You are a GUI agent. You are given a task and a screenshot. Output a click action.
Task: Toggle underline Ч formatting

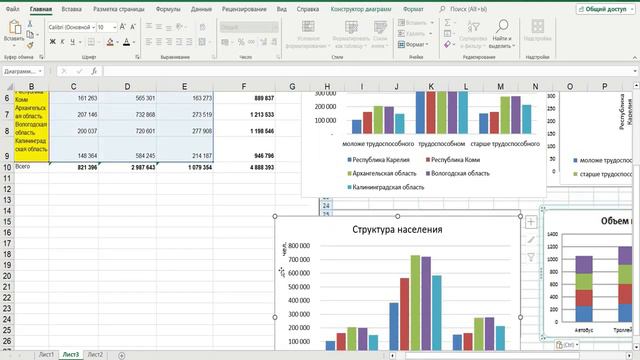(73, 42)
